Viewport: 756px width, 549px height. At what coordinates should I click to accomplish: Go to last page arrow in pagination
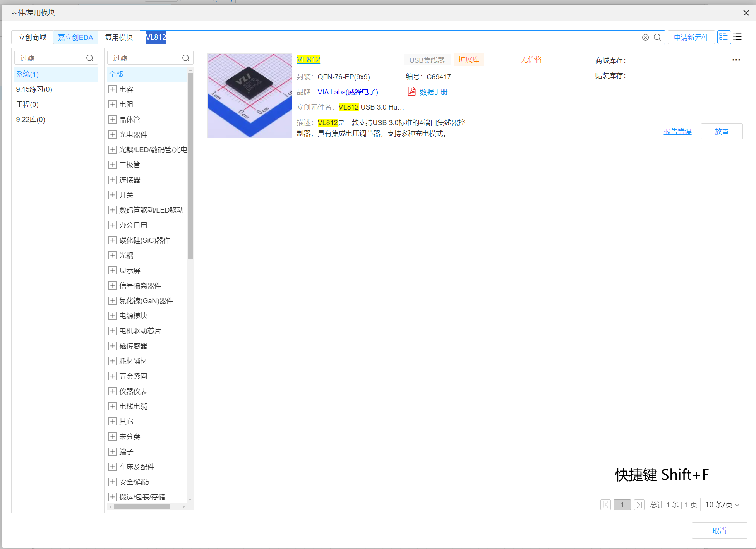pos(639,504)
